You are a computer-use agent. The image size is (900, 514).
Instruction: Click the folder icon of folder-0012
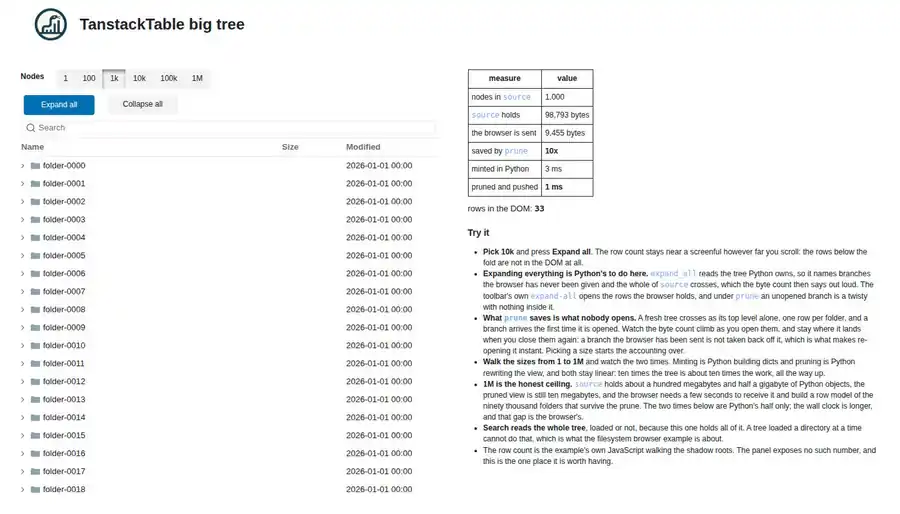[x=36, y=381]
